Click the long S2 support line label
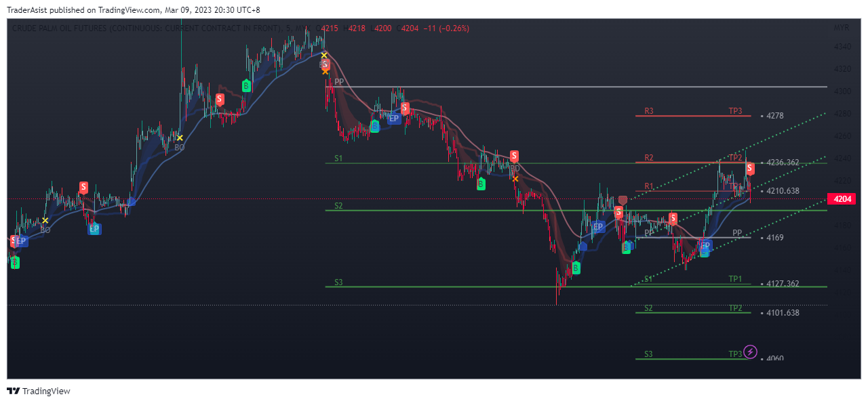 click(339, 205)
